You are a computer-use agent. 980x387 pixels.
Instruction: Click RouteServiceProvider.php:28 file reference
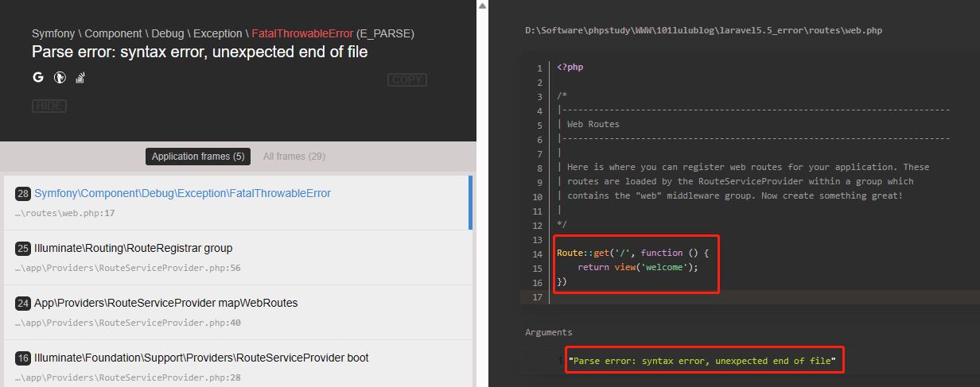(128, 377)
